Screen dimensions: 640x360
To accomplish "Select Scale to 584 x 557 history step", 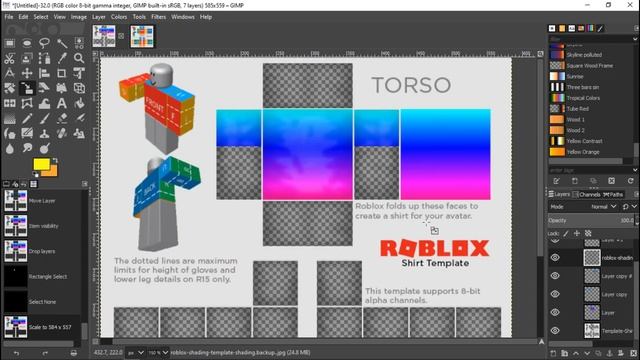I will pyautogui.click(x=42, y=327).
